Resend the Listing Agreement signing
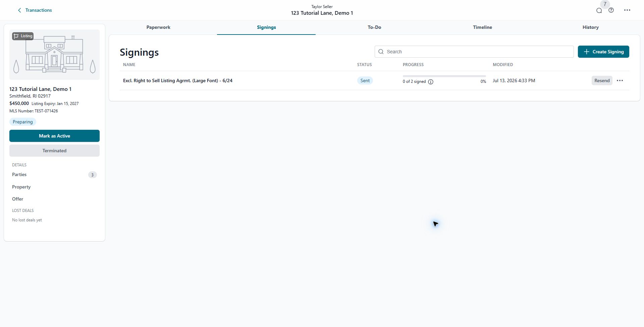Viewport: 644px width, 327px height. pos(602,80)
